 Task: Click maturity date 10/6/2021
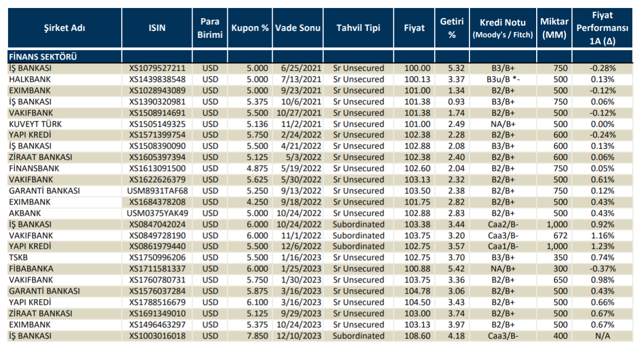coord(301,102)
